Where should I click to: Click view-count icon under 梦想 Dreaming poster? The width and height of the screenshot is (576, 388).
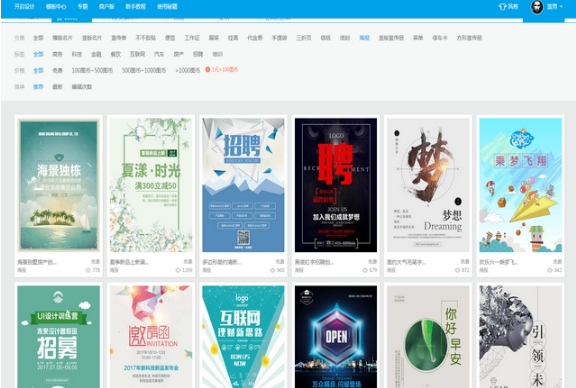(458, 270)
